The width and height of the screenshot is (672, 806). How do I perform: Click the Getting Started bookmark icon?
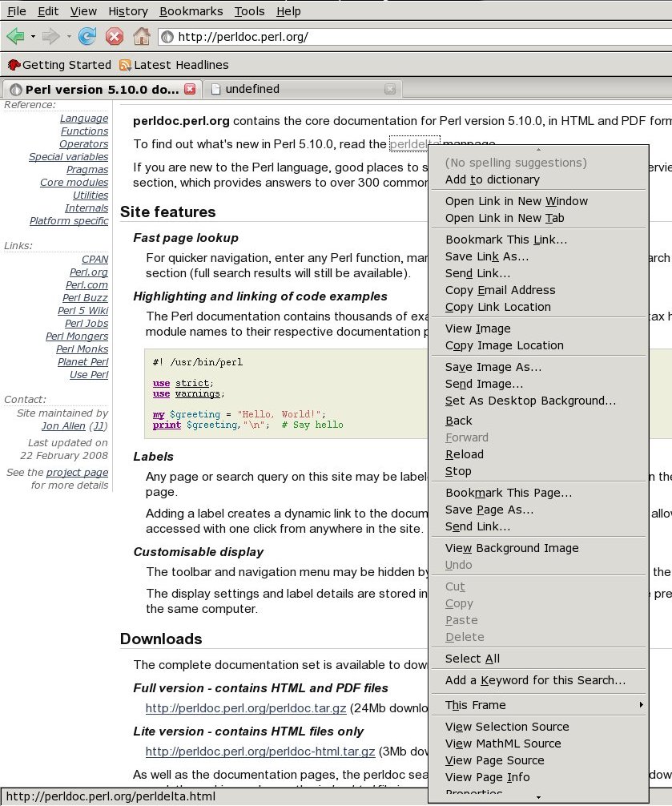click(x=14, y=65)
